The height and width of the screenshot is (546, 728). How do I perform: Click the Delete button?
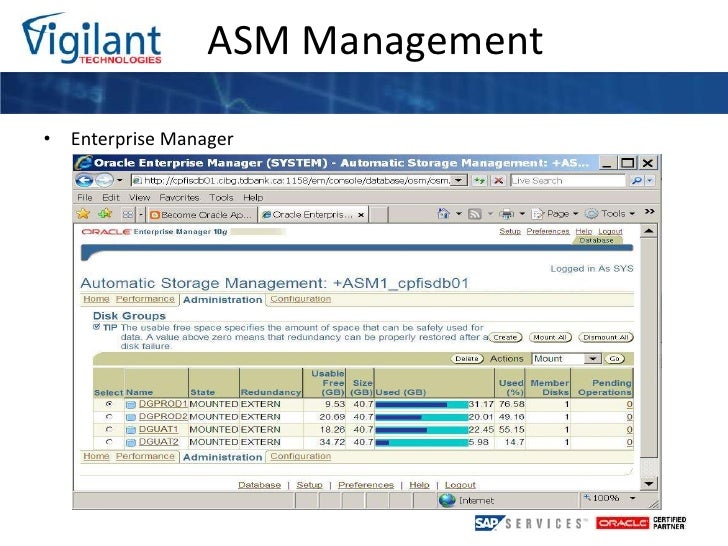tap(467, 359)
